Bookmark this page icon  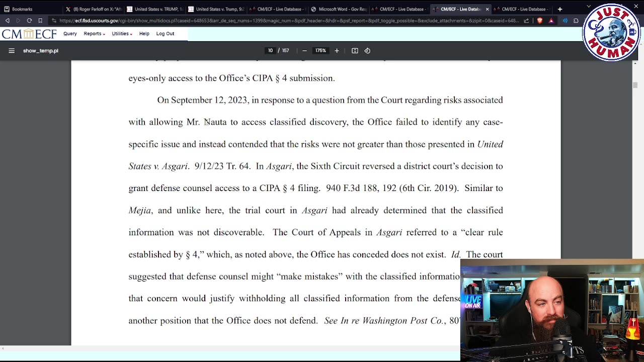(x=40, y=21)
